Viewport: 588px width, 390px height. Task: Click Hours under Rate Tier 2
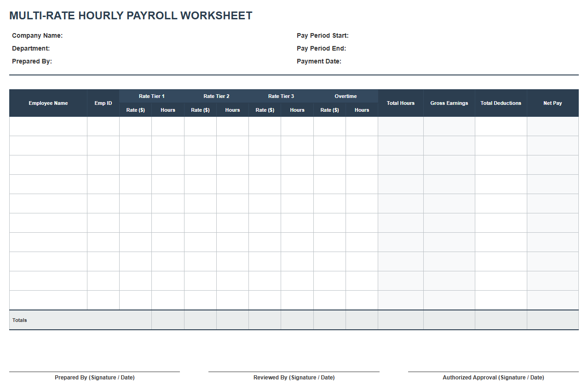click(x=232, y=110)
